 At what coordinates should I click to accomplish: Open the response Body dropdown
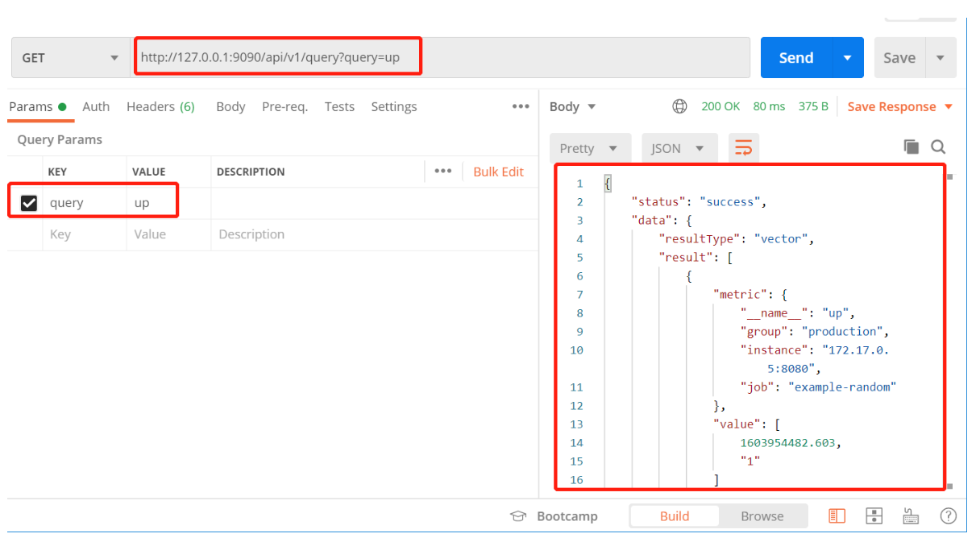[x=572, y=106]
